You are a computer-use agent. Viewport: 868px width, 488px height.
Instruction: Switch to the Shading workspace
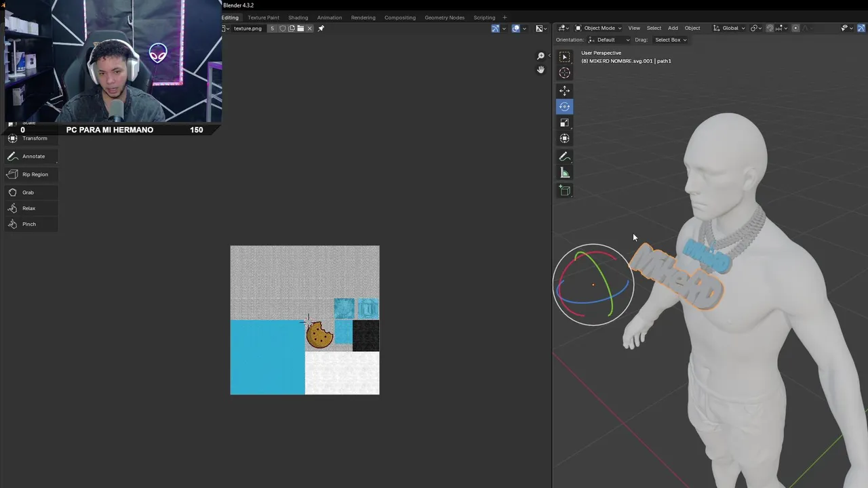pyautogui.click(x=298, y=18)
